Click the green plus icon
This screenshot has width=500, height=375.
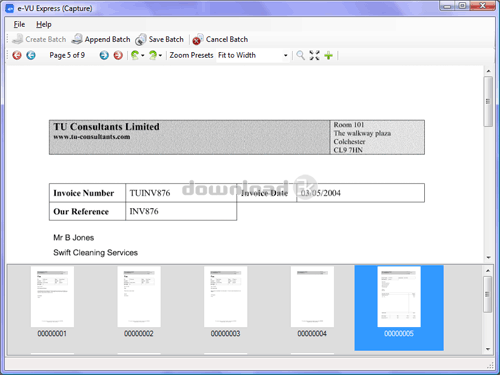(x=329, y=55)
